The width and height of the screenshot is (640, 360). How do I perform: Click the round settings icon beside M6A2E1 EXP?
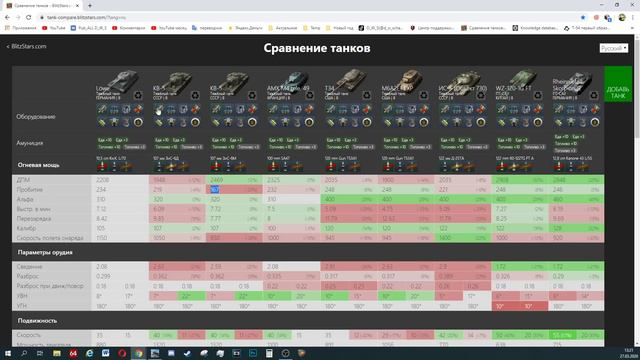click(424, 95)
